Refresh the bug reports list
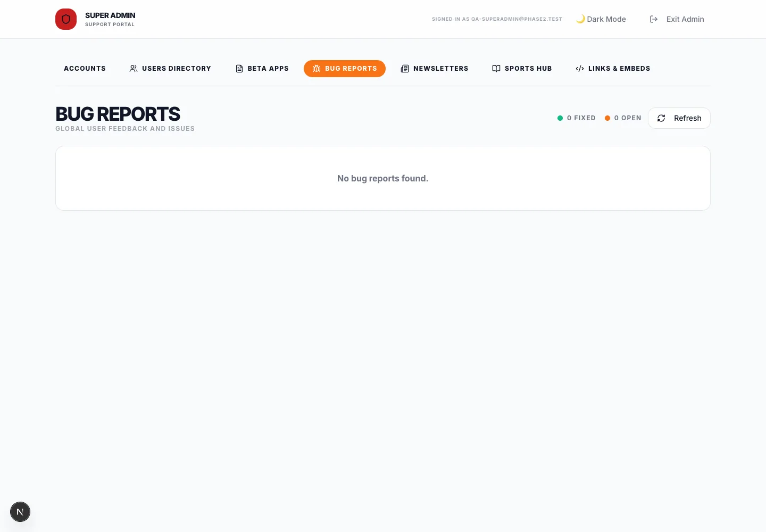The image size is (766, 532). [x=679, y=118]
